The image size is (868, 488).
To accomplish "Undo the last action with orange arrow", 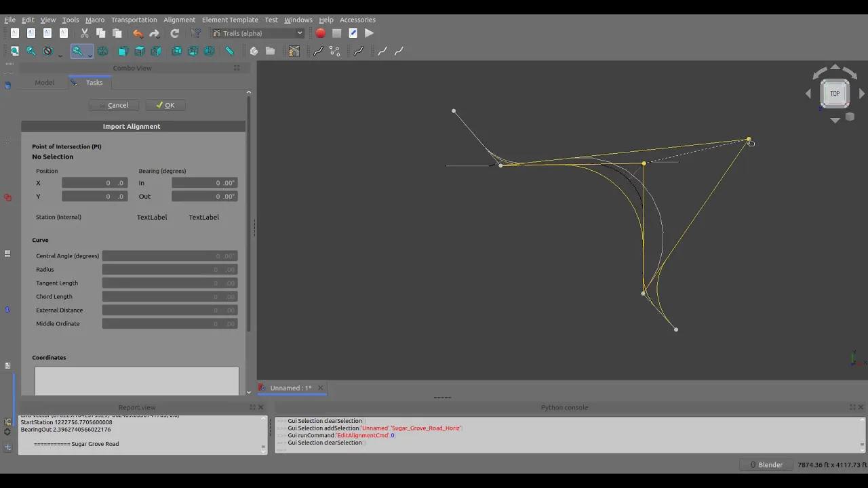I will pyautogui.click(x=138, y=33).
